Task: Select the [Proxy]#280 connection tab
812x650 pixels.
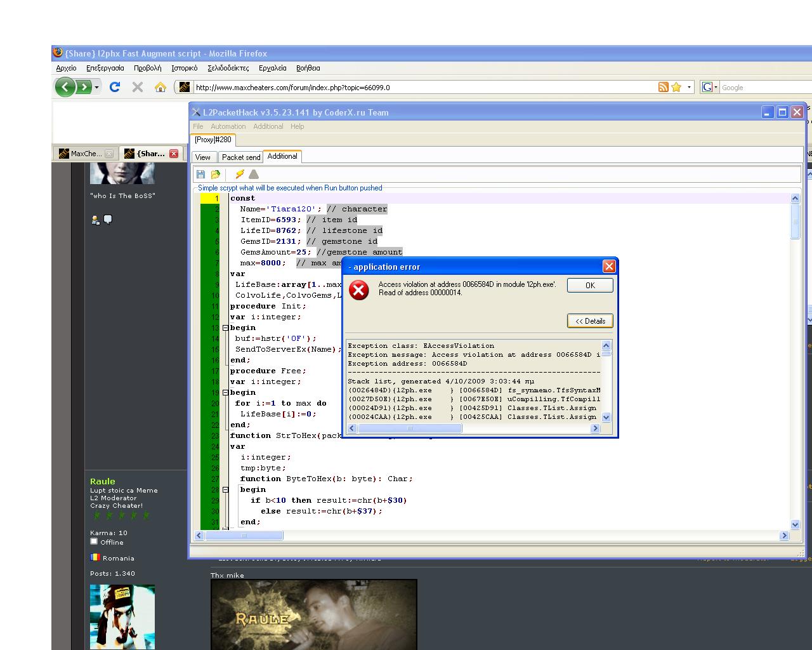Action: [x=213, y=140]
